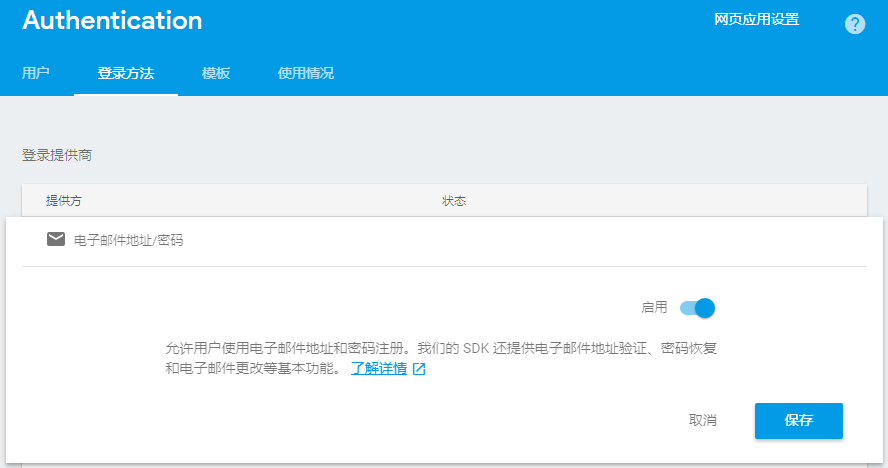Save changes with the 保存 button
This screenshot has height=468, width=888.
798,421
